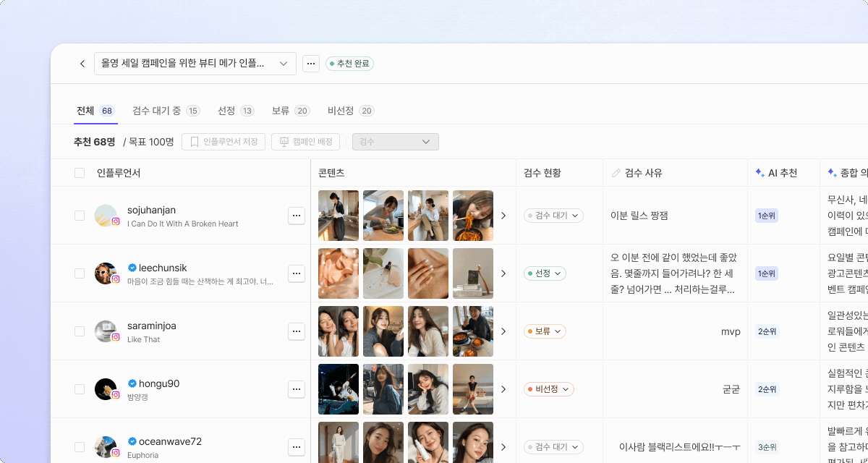Open the 검수 대기 status dropdown for sojuhanjan
Screen dimensions: 868x463
click(553, 216)
